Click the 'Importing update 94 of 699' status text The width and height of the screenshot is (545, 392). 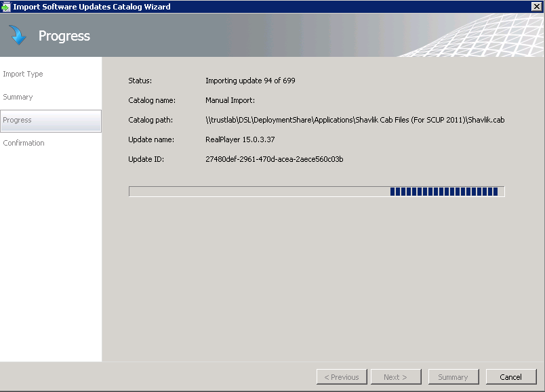point(250,81)
